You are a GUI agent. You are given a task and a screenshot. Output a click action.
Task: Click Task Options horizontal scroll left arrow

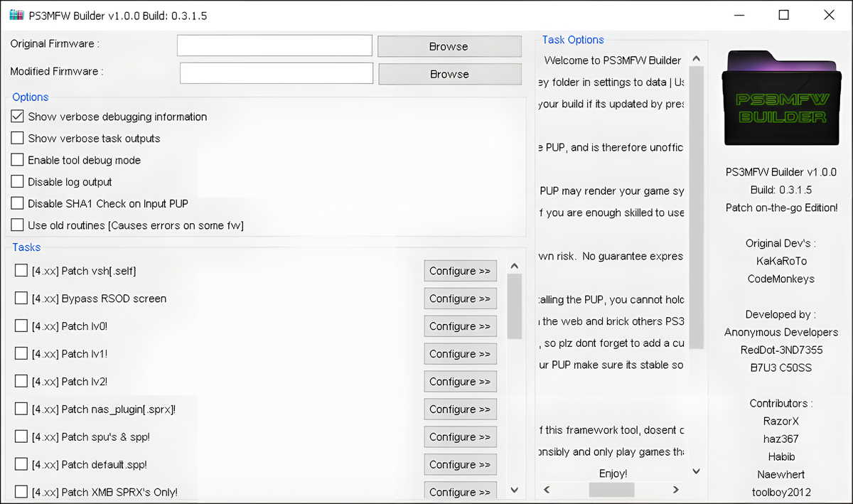pyautogui.click(x=546, y=490)
